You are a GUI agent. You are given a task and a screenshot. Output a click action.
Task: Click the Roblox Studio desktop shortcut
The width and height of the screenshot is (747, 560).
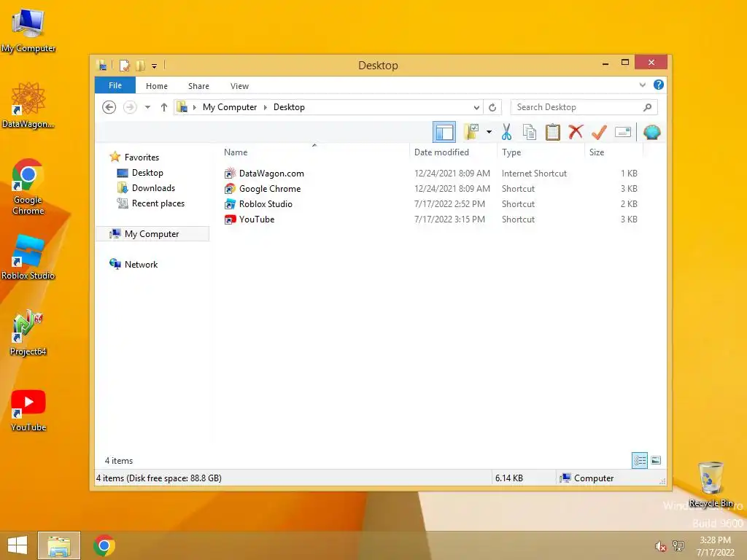click(x=28, y=257)
